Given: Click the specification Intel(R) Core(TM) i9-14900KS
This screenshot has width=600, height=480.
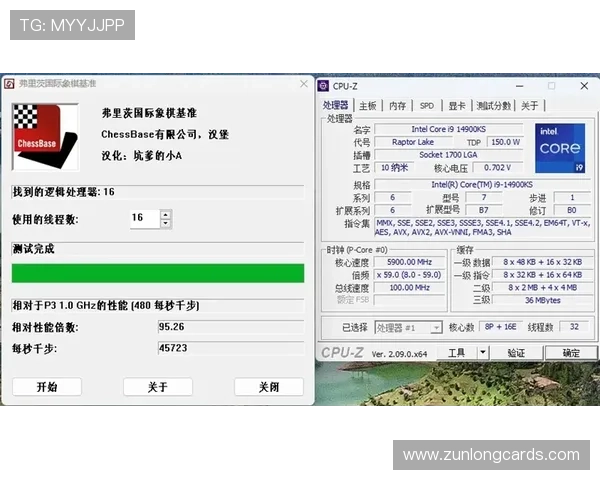Looking at the screenshot, I should pyautogui.click(x=482, y=184).
